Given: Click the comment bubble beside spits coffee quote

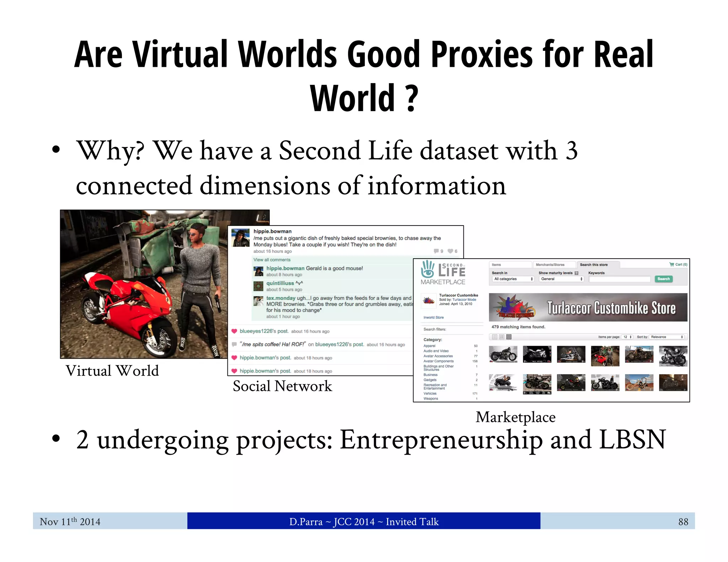Looking at the screenshot, I should 234,344.
